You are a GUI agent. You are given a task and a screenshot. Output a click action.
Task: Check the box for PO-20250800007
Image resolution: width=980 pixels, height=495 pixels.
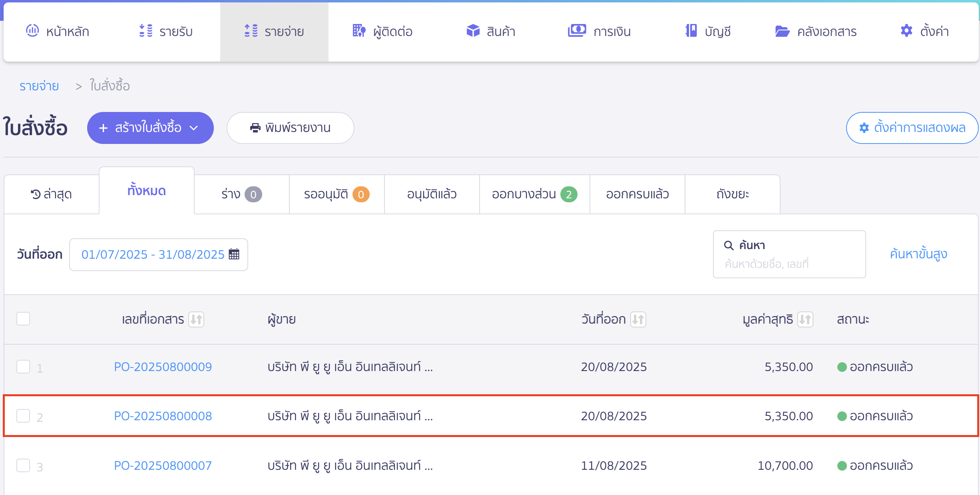23,465
